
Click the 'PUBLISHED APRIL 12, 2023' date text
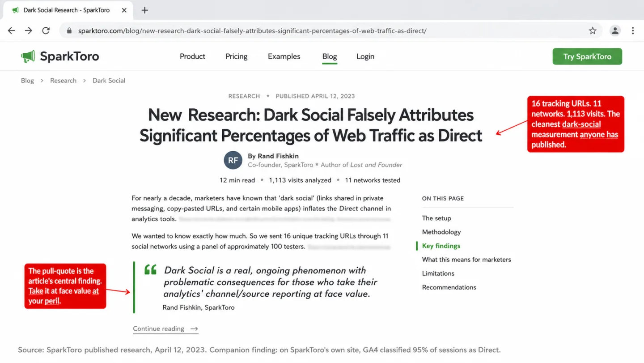click(315, 96)
